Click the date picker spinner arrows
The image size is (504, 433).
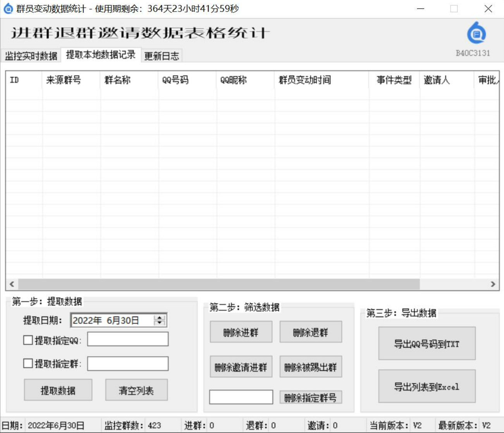(x=159, y=320)
